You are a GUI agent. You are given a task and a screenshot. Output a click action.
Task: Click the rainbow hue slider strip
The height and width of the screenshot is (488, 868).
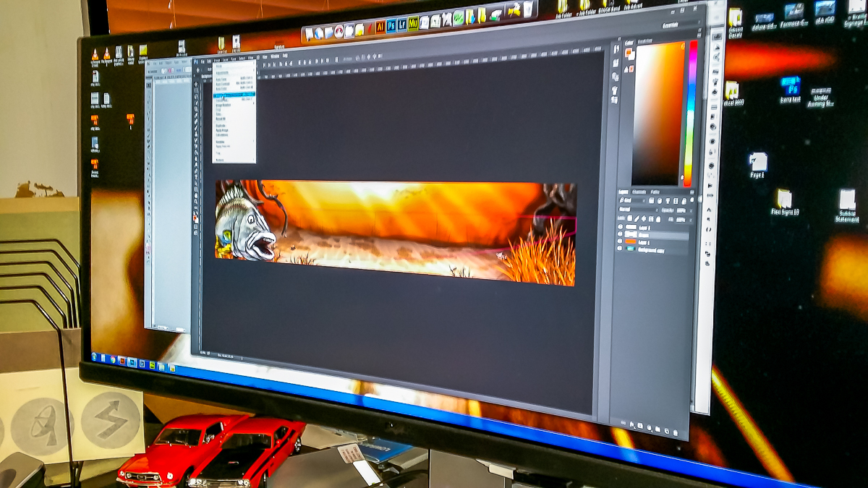click(x=691, y=108)
